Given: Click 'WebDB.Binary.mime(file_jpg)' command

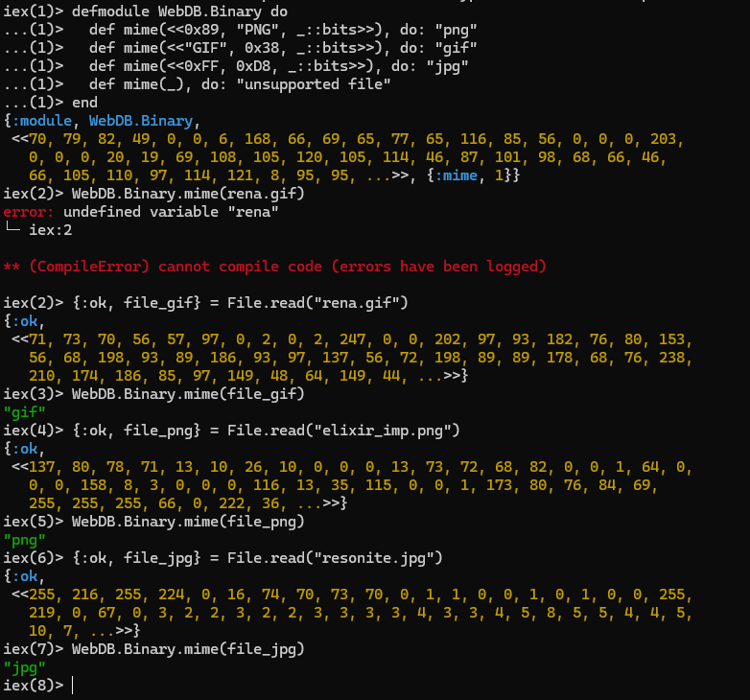Looking at the screenshot, I should tap(188, 649).
